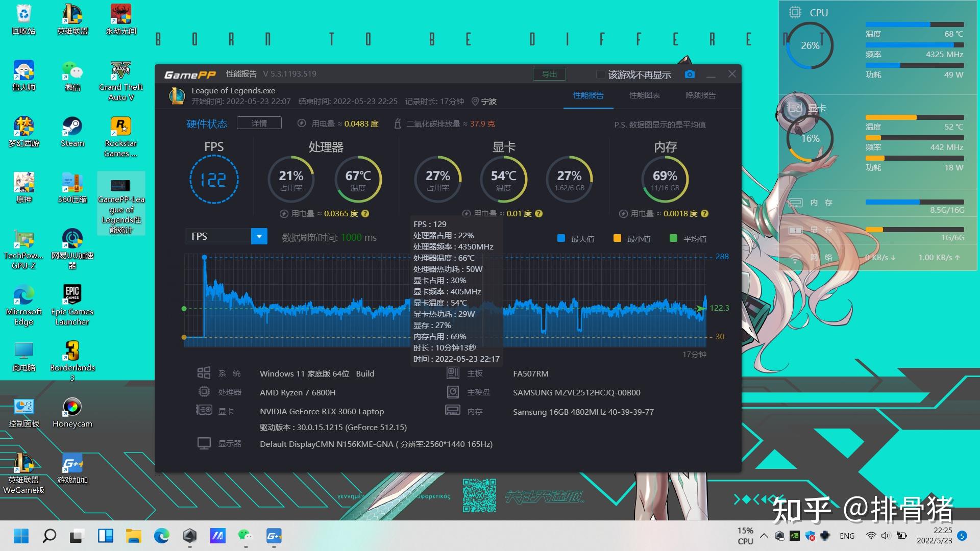The width and height of the screenshot is (980, 551).
Task: Click the chart peak marker at 288
Action: 205,258
